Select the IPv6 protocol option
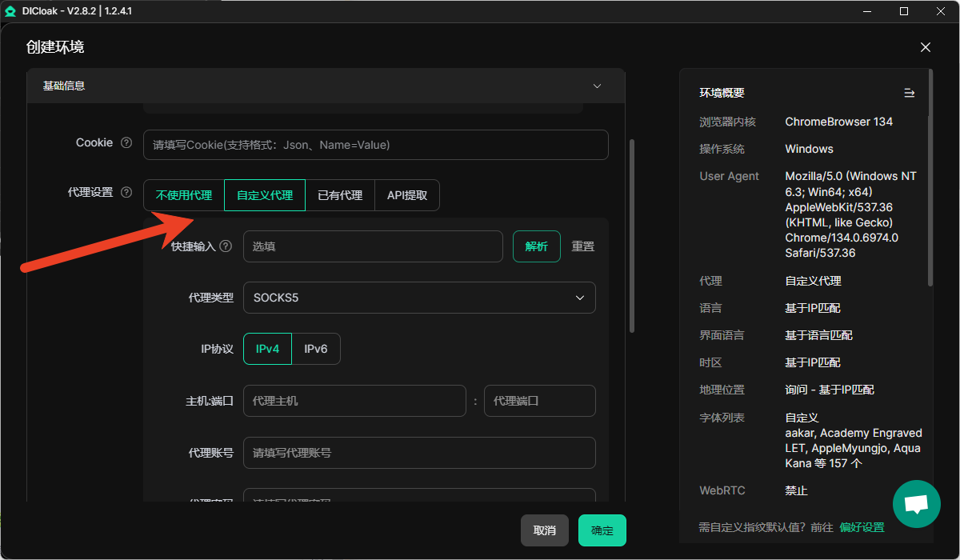Image resolution: width=960 pixels, height=560 pixels. point(316,349)
